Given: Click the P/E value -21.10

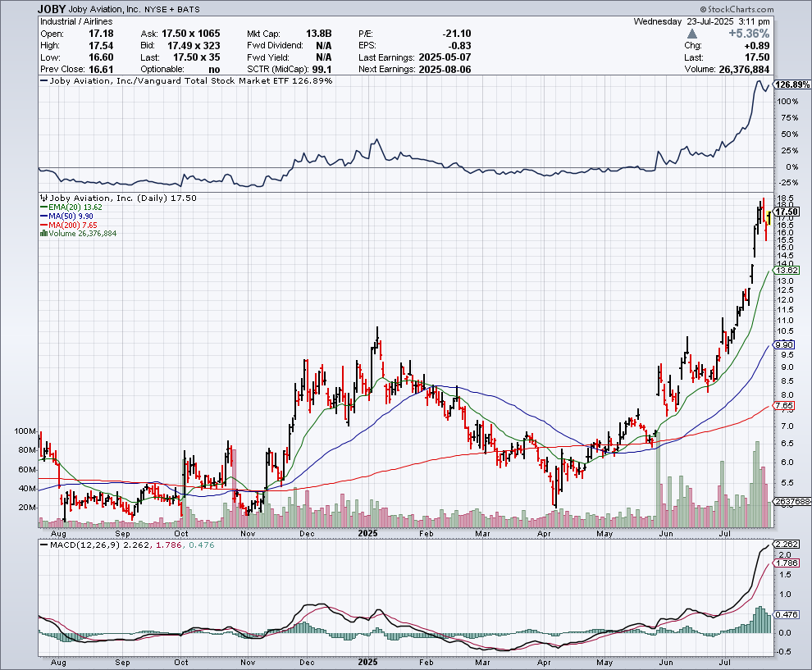Looking at the screenshot, I should (x=457, y=34).
